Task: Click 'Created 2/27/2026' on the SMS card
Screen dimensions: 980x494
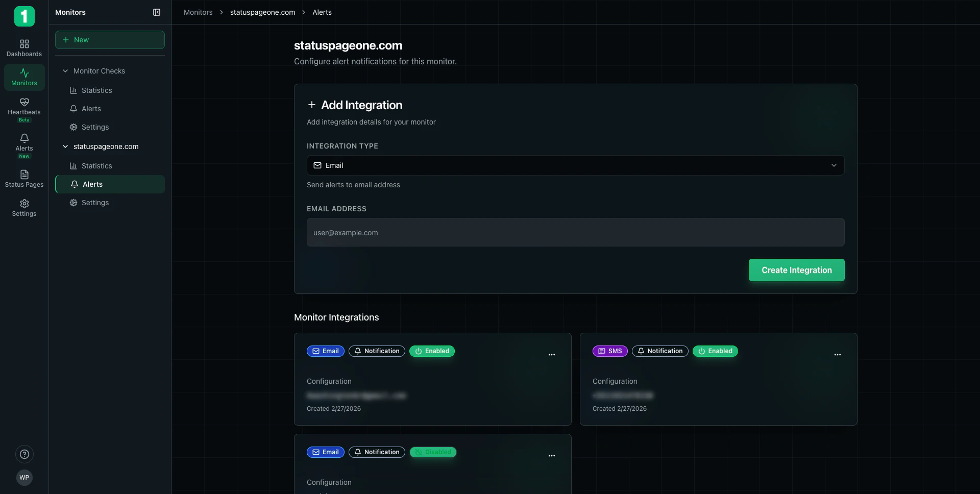Action: pyautogui.click(x=620, y=409)
